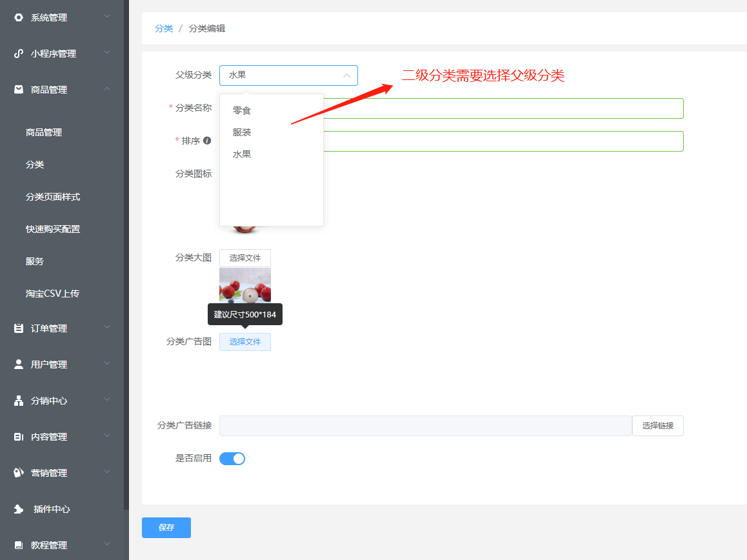Click the 分类编辑 breadcrumb text
This screenshot has width=747, height=560.
pyautogui.click(x=207, y=28)
